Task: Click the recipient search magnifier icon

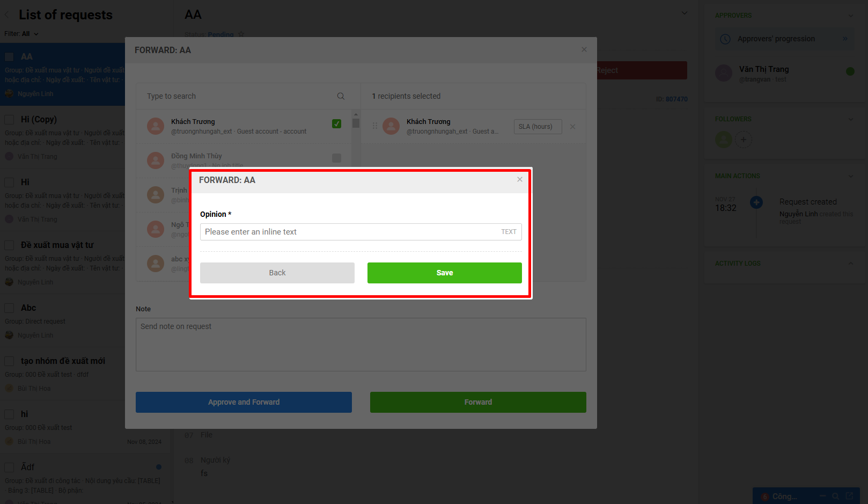Action: 341,96
